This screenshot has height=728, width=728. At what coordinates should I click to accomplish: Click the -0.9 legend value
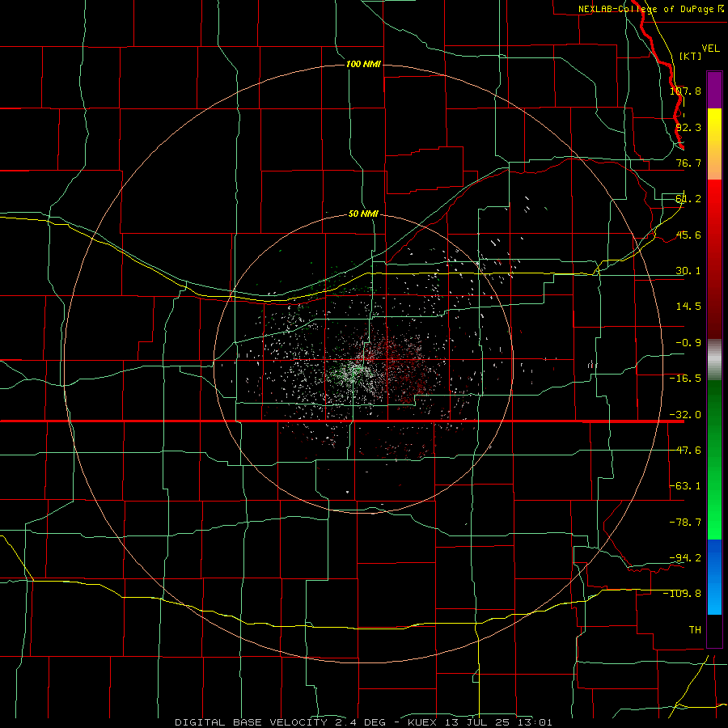[688, 343]
